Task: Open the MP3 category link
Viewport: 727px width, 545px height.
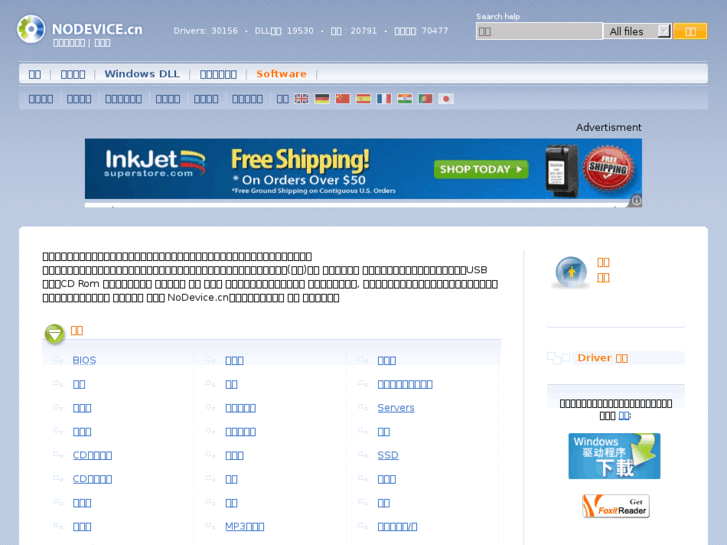Action: coord(244,526)
